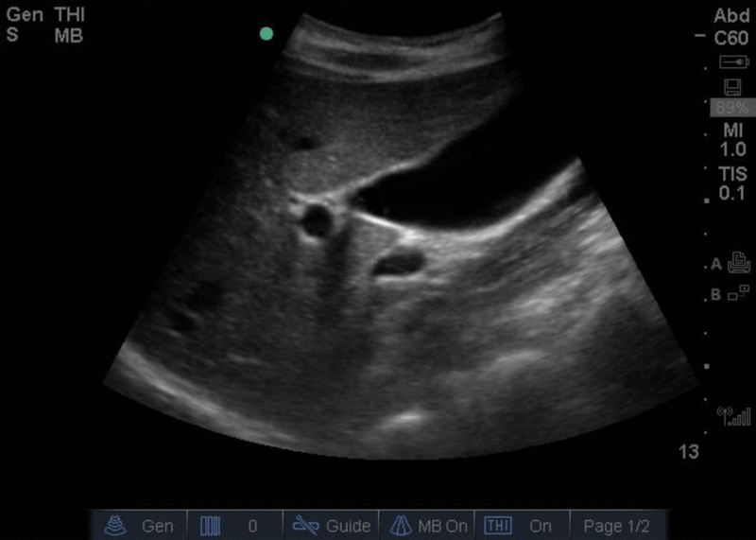Click the MI 1.0 readout
Image resolution: width=756 pixels, height=540 pixels.
click(x=733, y=140)
